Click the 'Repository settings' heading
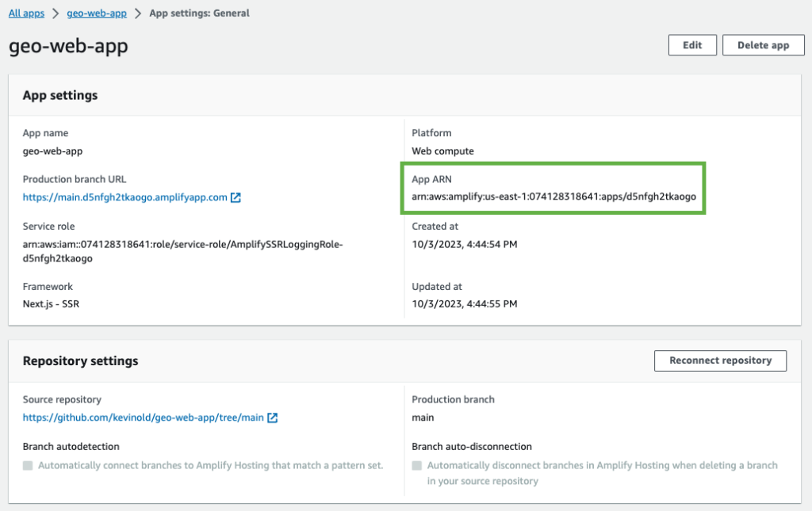This screenshot has height=511, width=812. click(80, 361)
